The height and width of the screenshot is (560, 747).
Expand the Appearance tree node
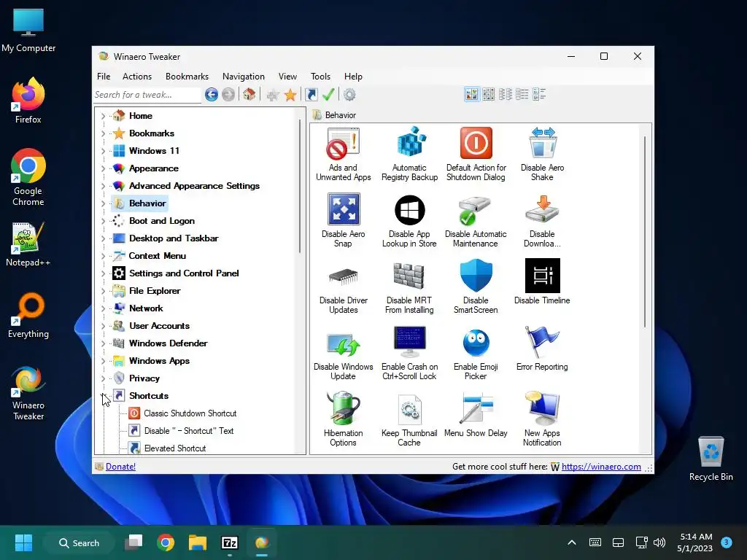click(x=103, y=168)
